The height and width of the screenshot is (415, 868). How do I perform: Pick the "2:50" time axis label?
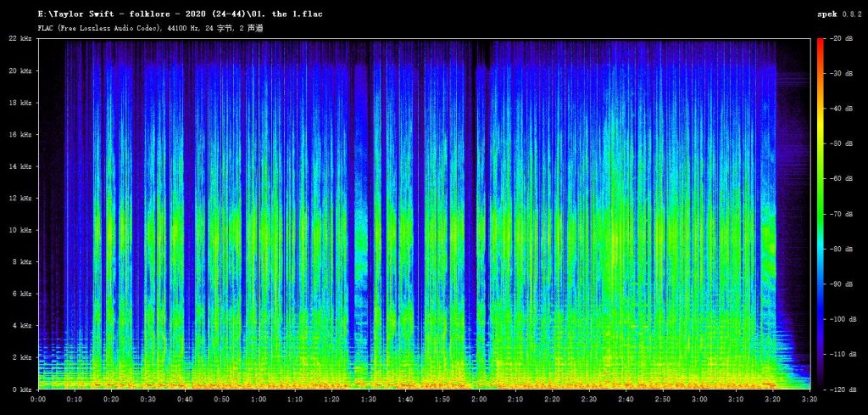(x=663, y=399)
